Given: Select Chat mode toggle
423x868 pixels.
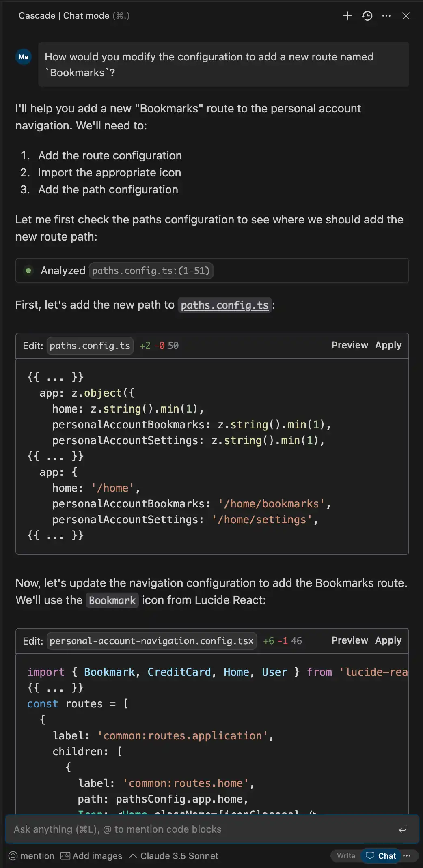Looking at the screenshot, I should point(381,855).
